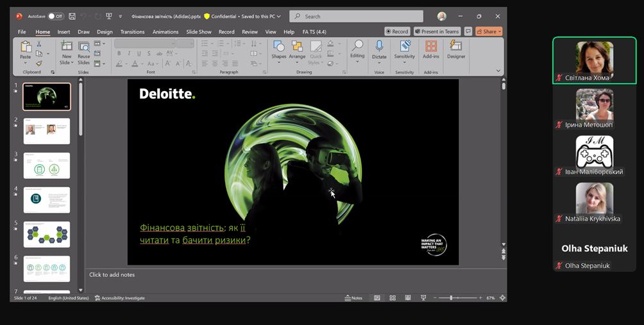Click the Slide 1 of 24 indicator
The image size is (644, 325).
(25, 298)
